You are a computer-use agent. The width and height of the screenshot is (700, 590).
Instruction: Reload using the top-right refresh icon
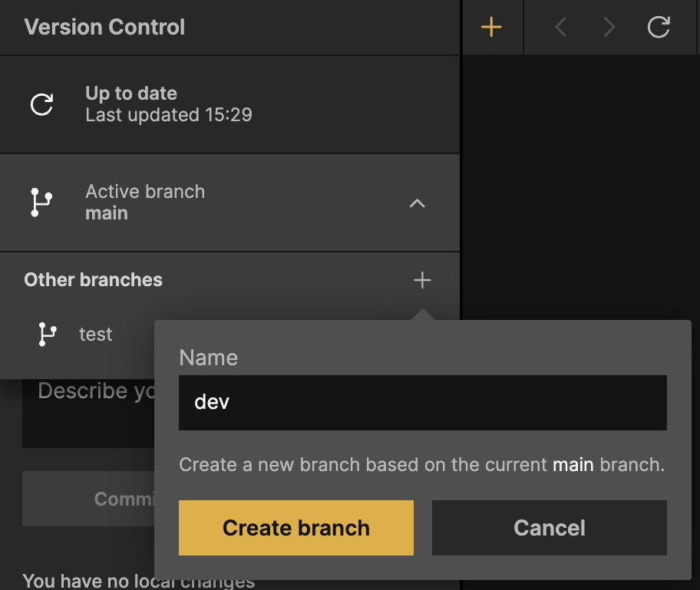658,28
